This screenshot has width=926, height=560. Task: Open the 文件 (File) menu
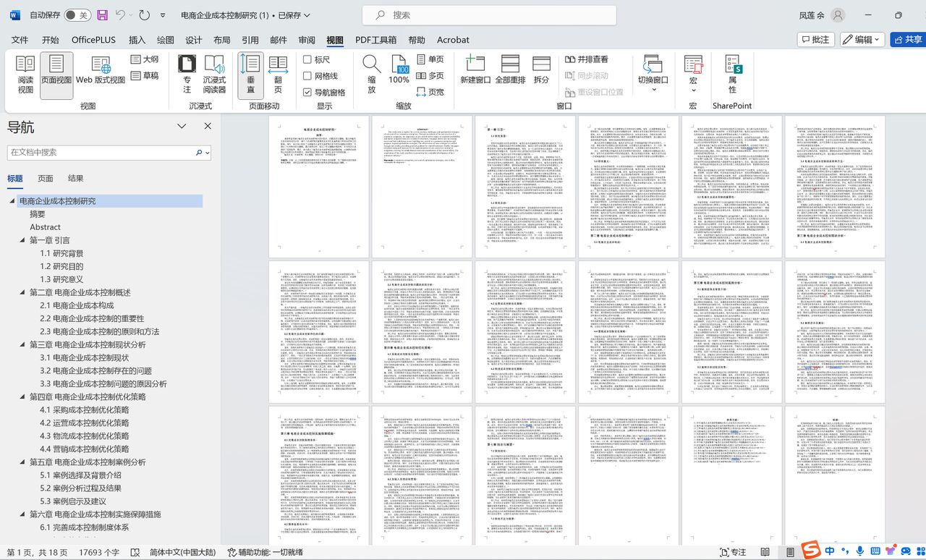click(x=20, y=40)
